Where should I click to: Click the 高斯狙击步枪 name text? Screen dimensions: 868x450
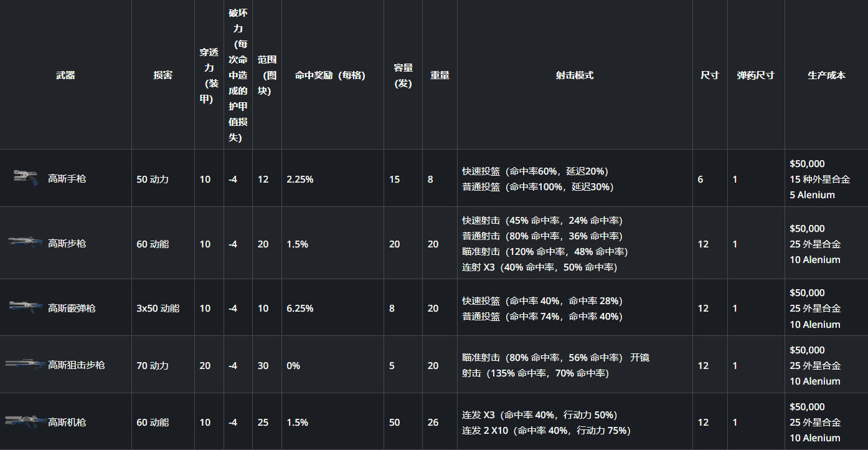[x=77, y=365]
